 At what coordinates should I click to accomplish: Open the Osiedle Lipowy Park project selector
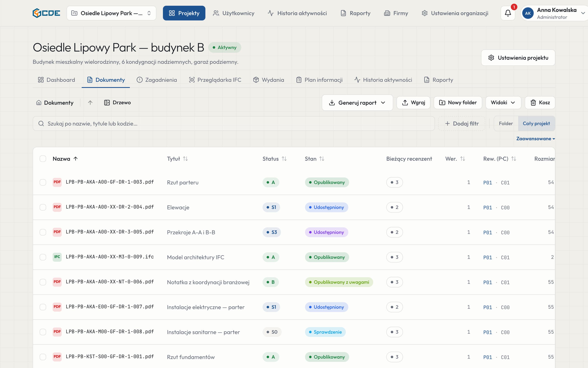point(111,13)
